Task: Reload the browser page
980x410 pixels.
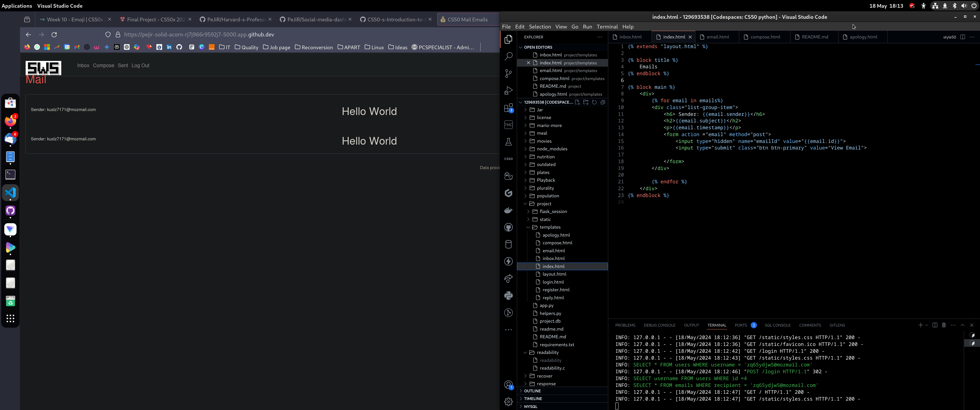Action: (x=54, y=35)
